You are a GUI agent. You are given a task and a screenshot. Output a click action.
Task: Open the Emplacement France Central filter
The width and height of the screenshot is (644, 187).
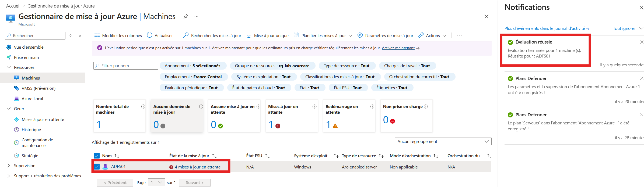pos(194,77)
